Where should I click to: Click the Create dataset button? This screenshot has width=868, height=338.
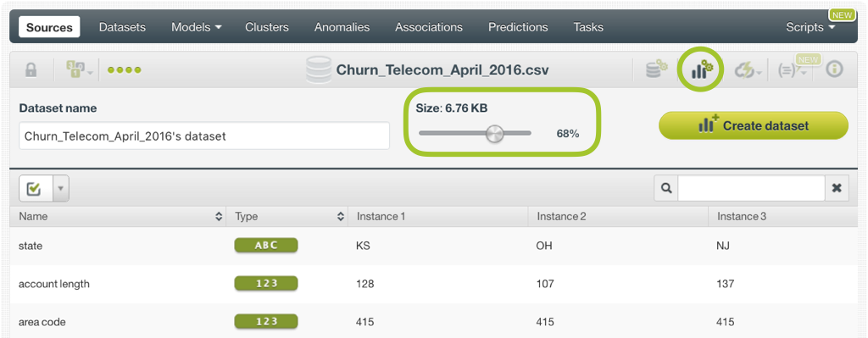point(754,125)
